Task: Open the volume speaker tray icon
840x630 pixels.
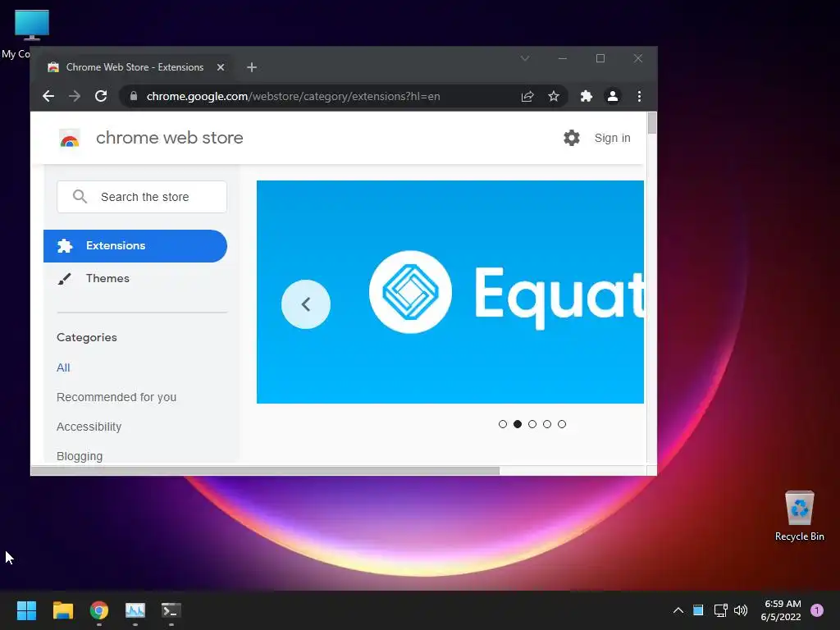Action: pos(741,610)
